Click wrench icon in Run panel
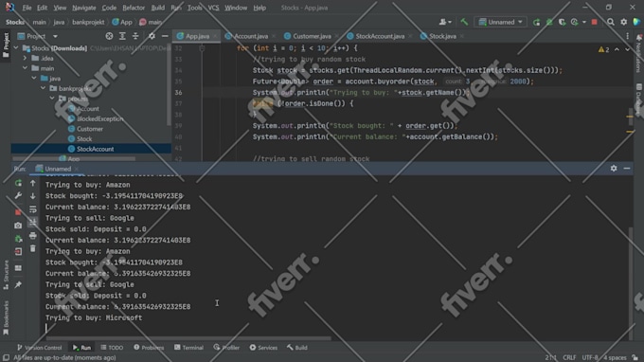Viewport: 644px width, 362px height. pos(18,196)
